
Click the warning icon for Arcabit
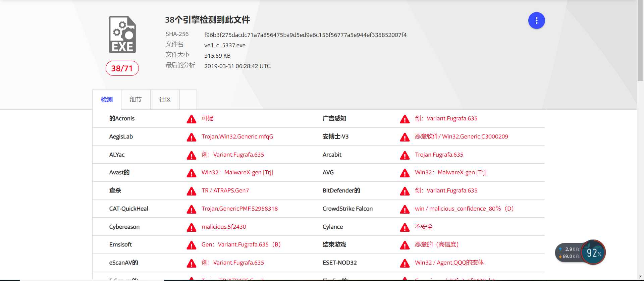tap(405, 155)
